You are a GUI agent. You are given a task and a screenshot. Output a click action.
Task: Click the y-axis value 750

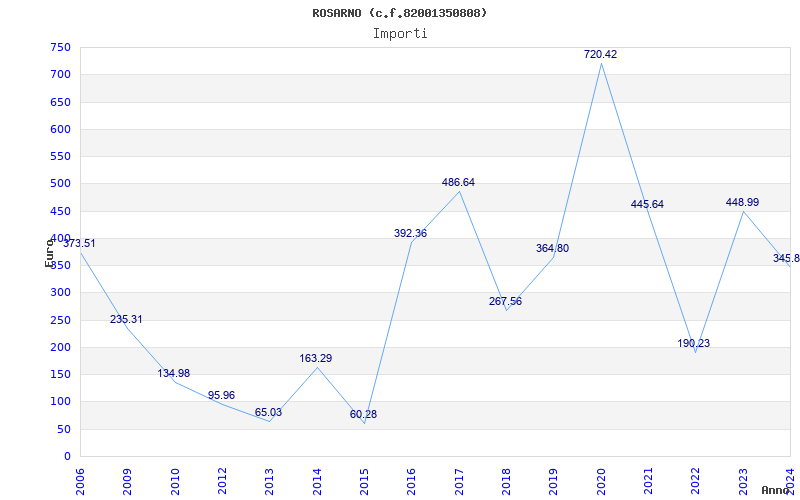60,47
